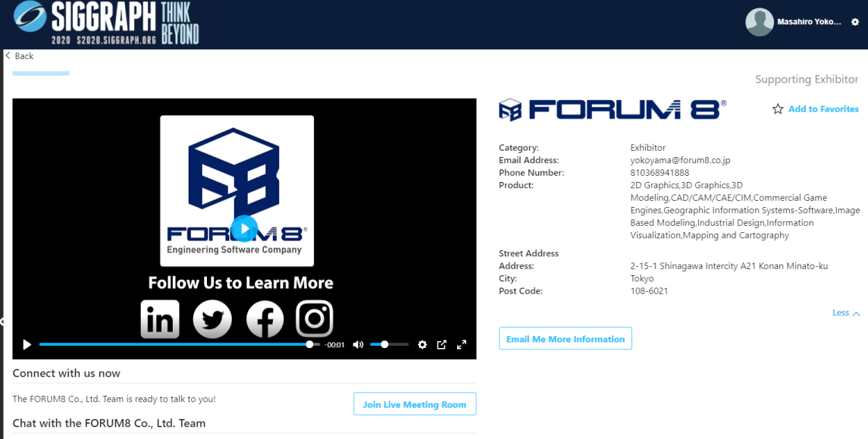This screenshot has width=868, height=439.
Task: Click the Shinagawa Intercity address text
Action: (729, 265)
